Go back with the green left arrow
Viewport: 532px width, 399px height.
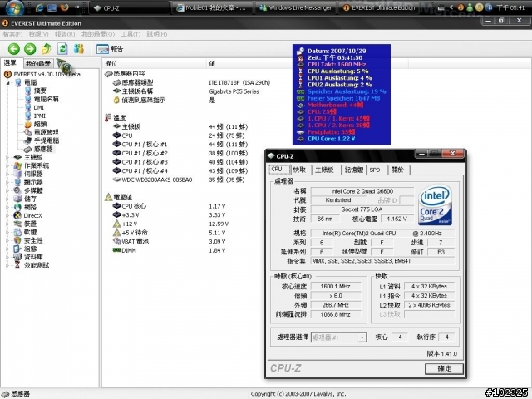14,49
